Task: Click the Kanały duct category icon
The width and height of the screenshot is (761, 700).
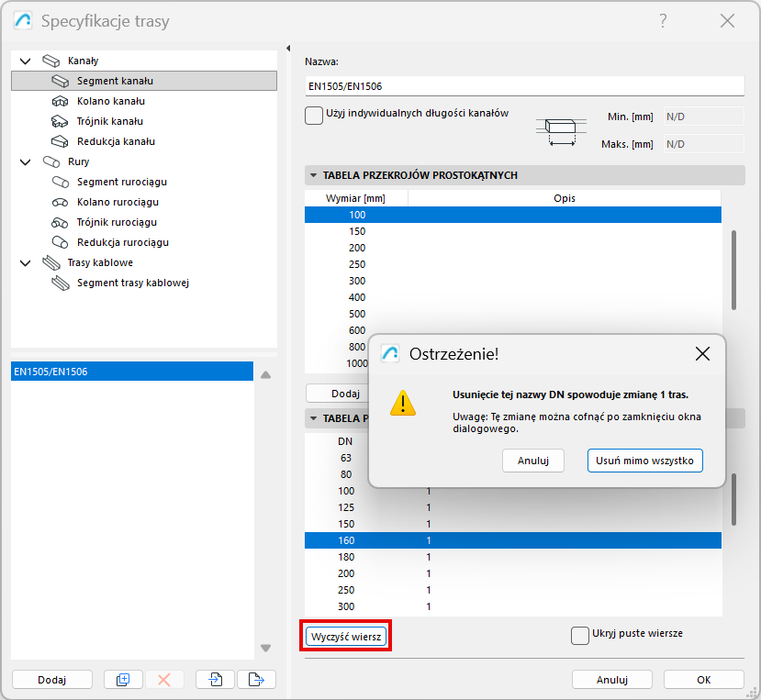Action: point(51,61)
